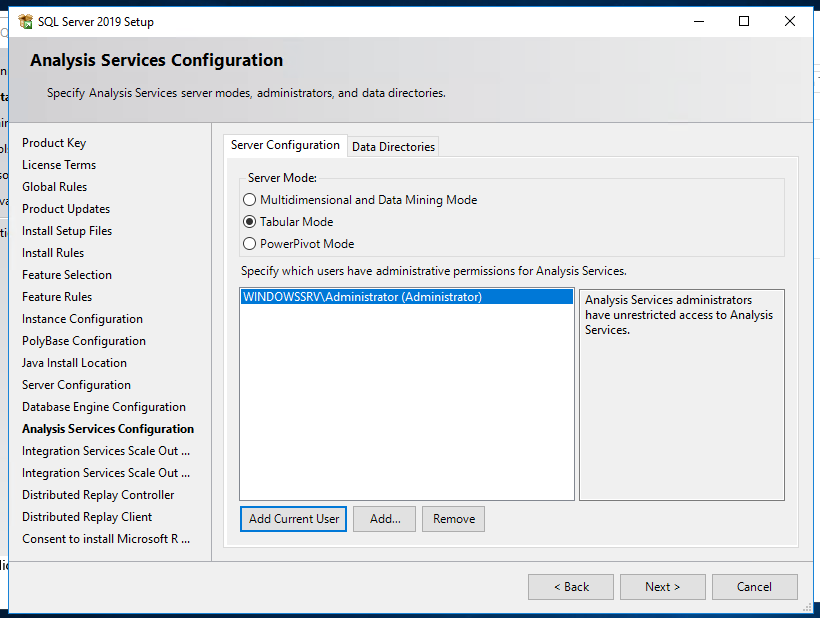Click Global Rules step in sidebar
The height and width of the screenshot is (618, 820).
click(54, 187)
